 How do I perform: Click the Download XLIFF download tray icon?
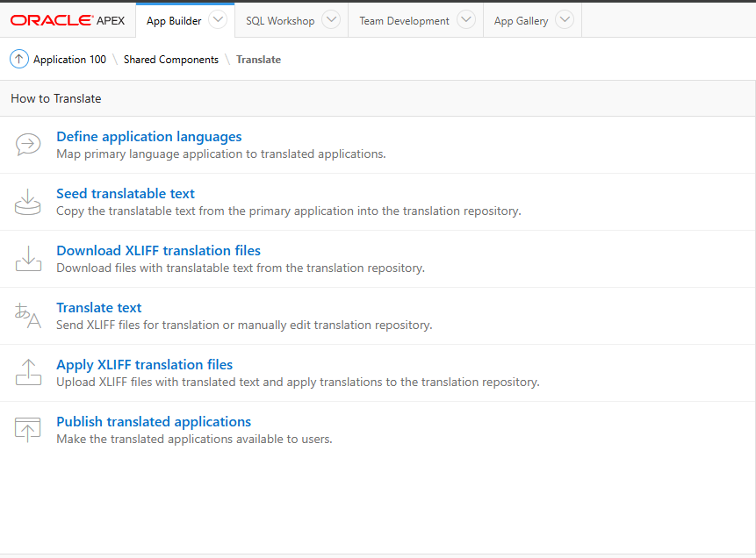[28, 259]
